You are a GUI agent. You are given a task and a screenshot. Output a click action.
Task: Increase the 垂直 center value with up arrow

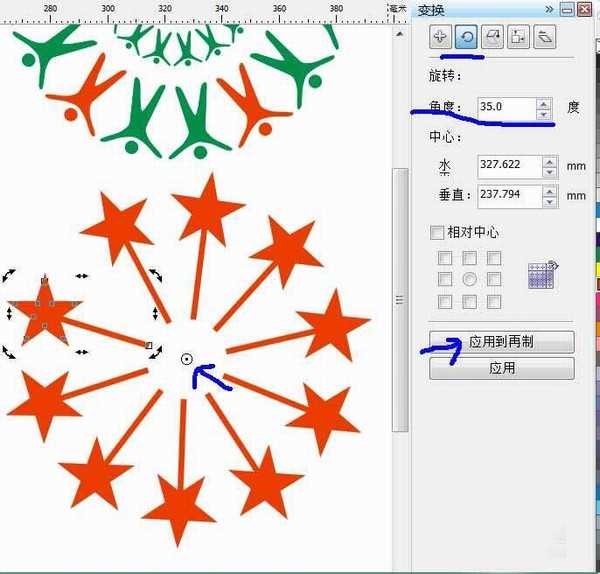tap(549, 190)
